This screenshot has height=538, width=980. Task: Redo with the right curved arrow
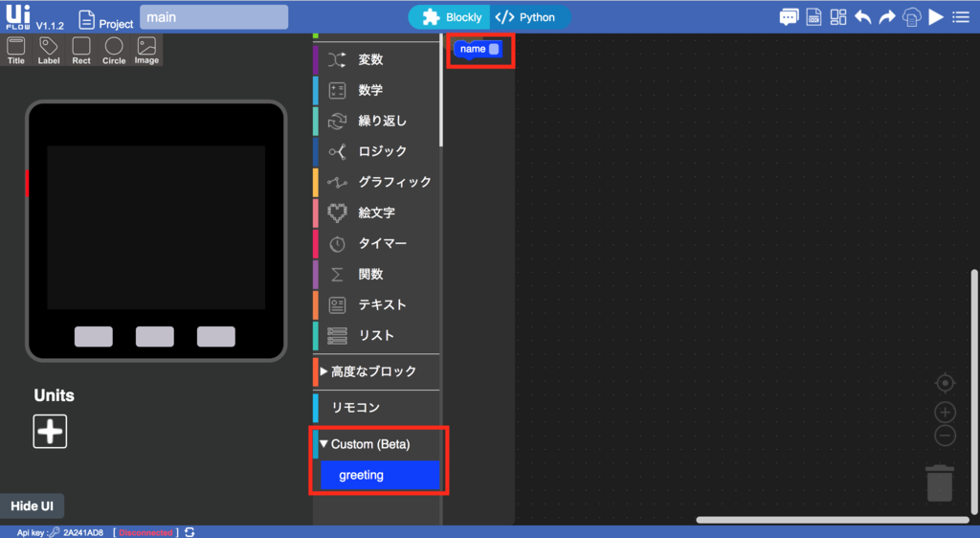pos(887,17)
